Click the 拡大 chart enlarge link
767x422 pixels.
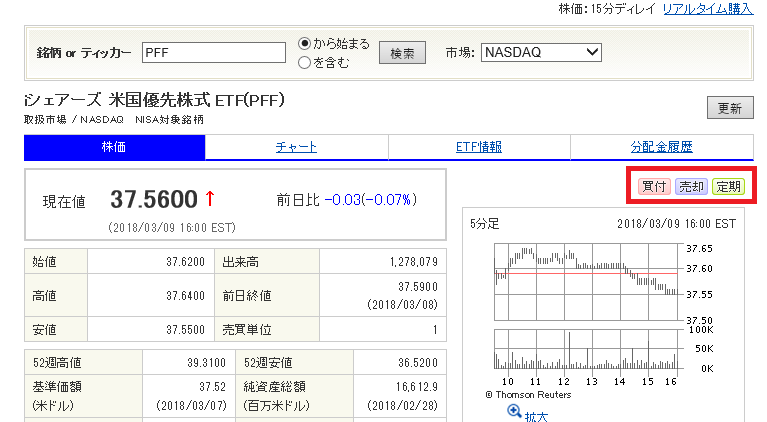(536, 416)
